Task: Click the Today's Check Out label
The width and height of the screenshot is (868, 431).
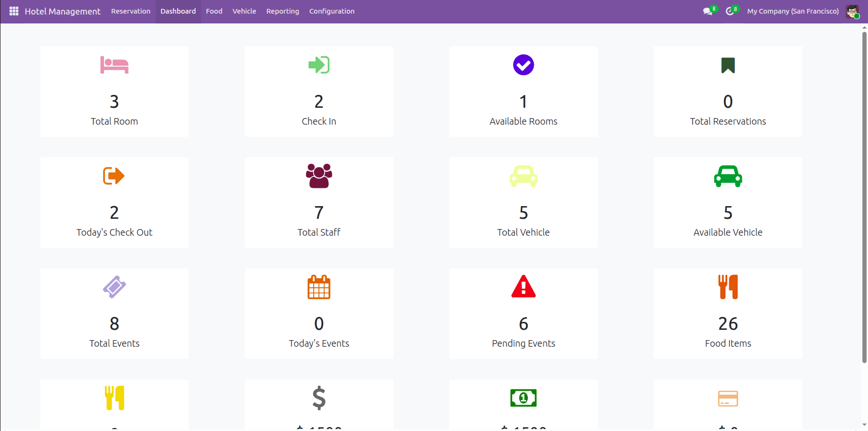Action: [114, 232]
